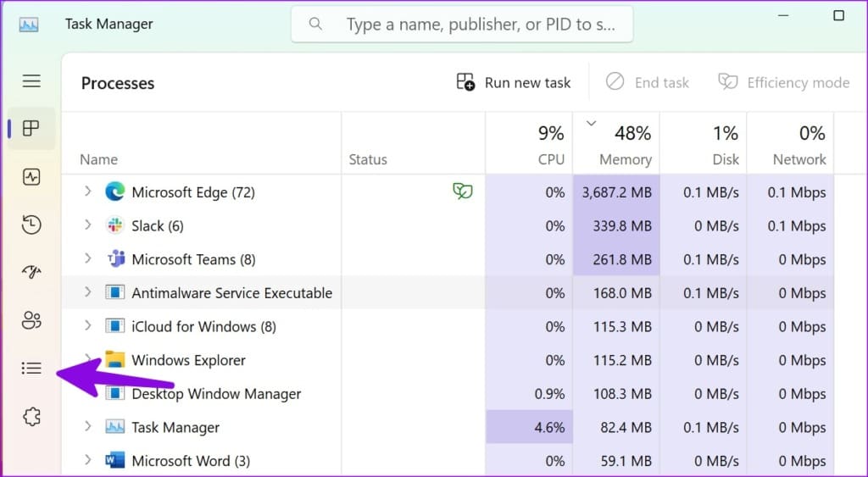The width and height of the screenshot is (868, 477).
Task: Click the search magnifier icon
Action: click(315, 24)
